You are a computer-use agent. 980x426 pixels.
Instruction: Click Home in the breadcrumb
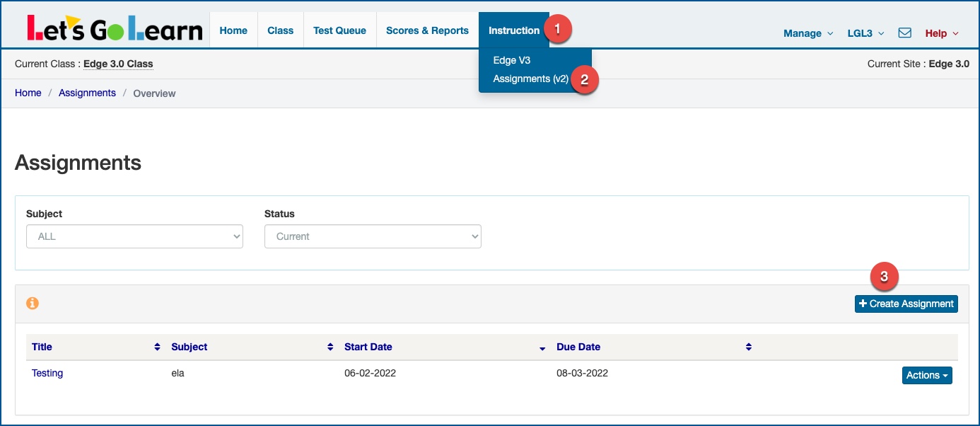point(28,93)
